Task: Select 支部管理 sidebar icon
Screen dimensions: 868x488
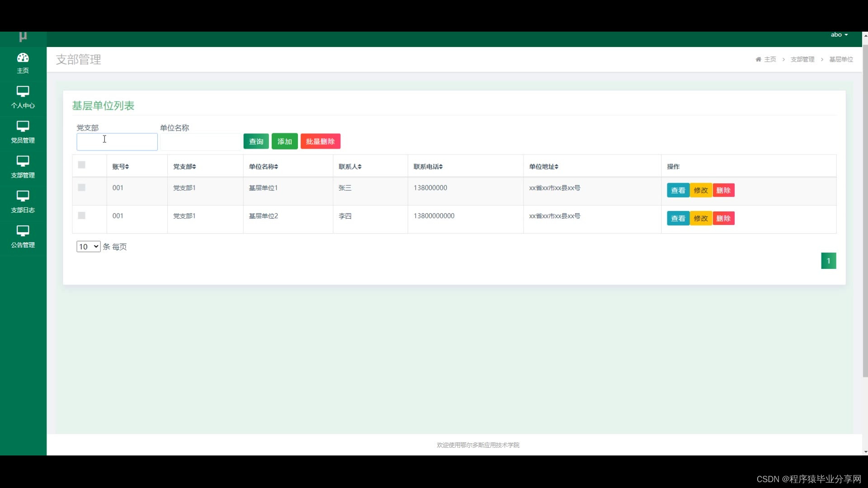Action: 23,161
